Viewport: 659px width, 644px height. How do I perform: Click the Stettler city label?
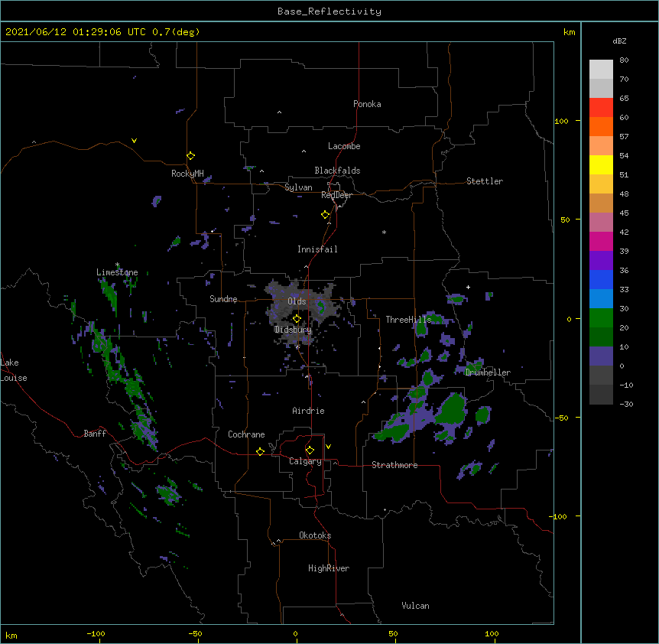click(x=485, y=181)
